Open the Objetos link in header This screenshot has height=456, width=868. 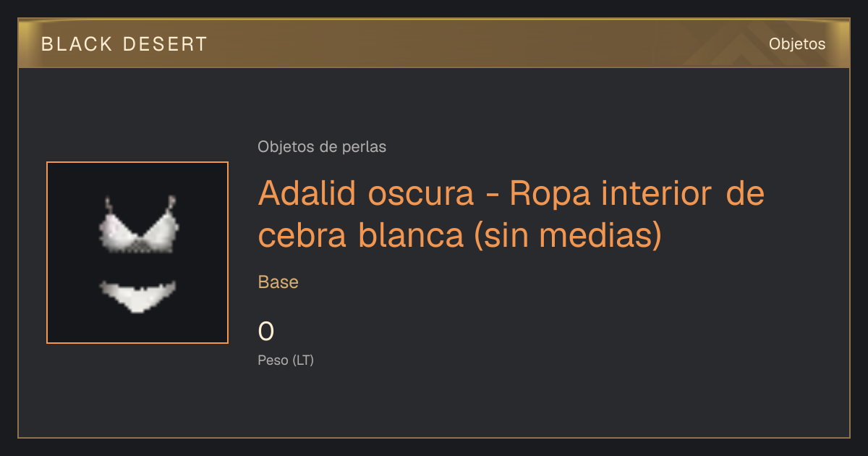coord(797,43)
